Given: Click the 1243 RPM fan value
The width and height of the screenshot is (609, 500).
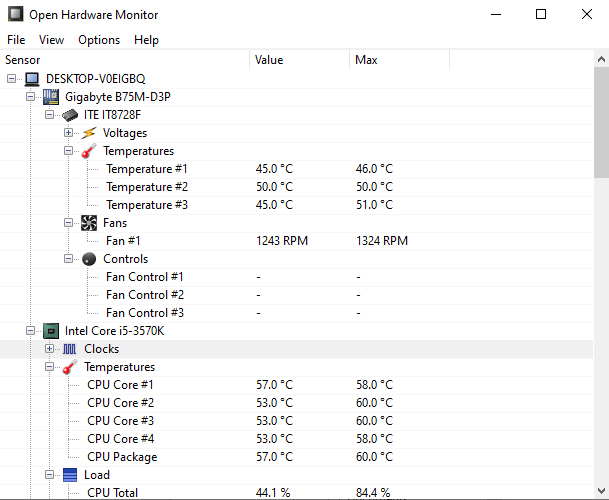Looking at the screenshot, I should (282, 241).
